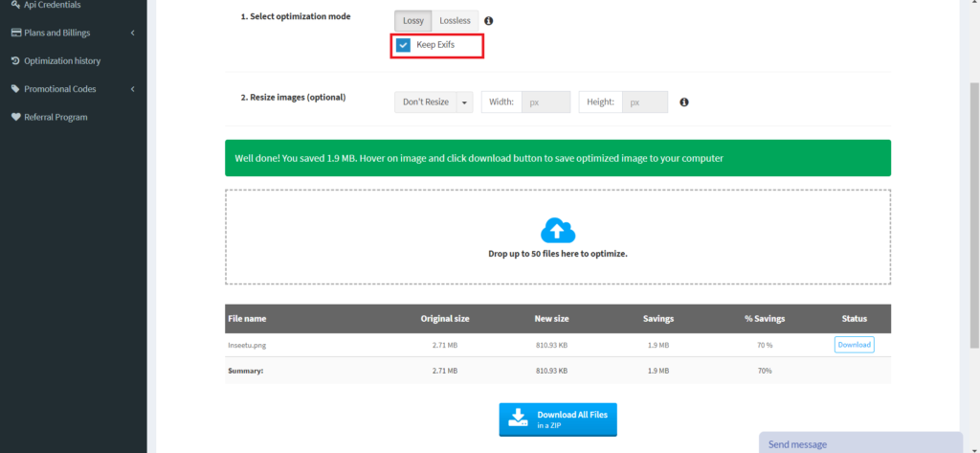Click the page vertical scrollbar
Image resolution: width=980 pixels, height=453 pixels.
[x=974, y=214]
